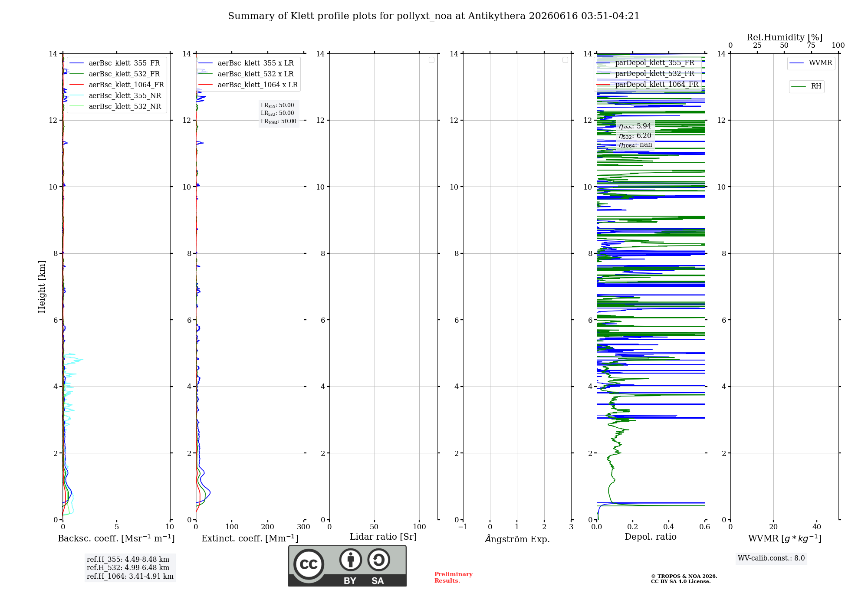Click the attribution BY person icon
This screenshot has width=868, height=590.
click(351, 560)
